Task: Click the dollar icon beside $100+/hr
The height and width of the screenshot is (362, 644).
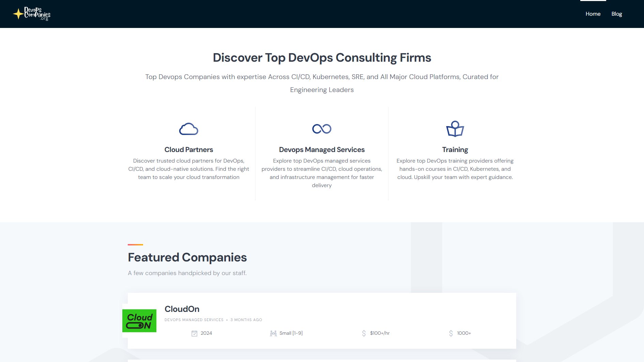Action: (364, 333)
